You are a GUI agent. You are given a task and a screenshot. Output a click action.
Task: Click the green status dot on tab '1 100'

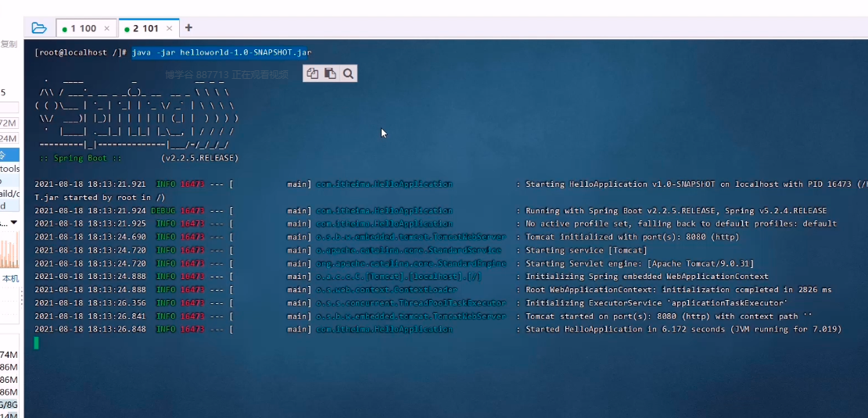[65, 29]
